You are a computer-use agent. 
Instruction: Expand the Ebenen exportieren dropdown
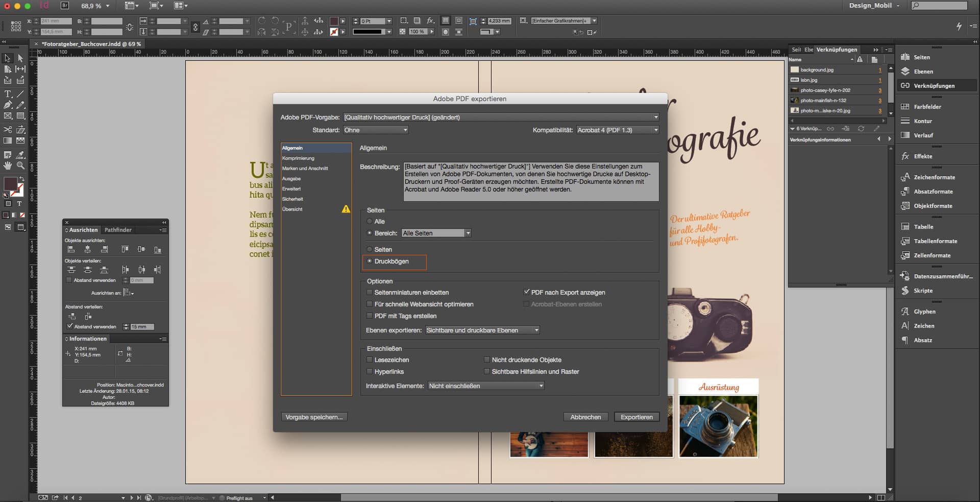tap(482, 330)
